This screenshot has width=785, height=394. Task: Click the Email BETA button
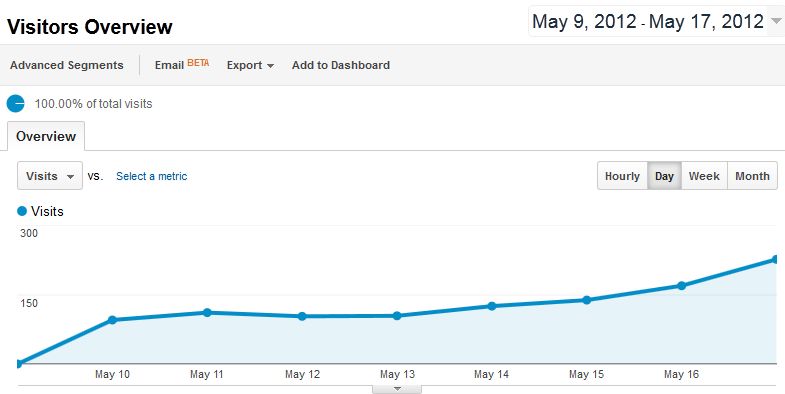click(182, 65)
